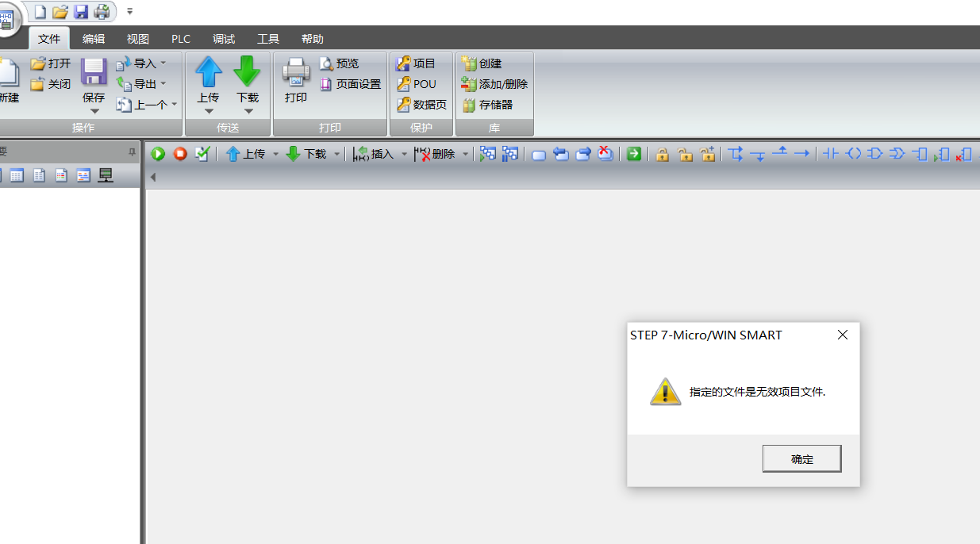Screen dimensions: 980x544
Task: Click the printer icon labeled 打印
Action: pos(296,72)
